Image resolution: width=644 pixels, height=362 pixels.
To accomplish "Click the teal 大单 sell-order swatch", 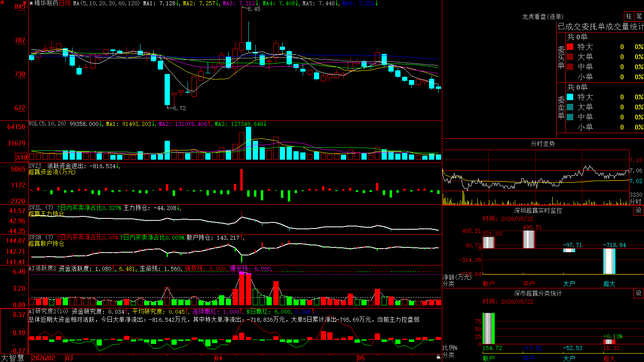I will click(x=570, y=107).
